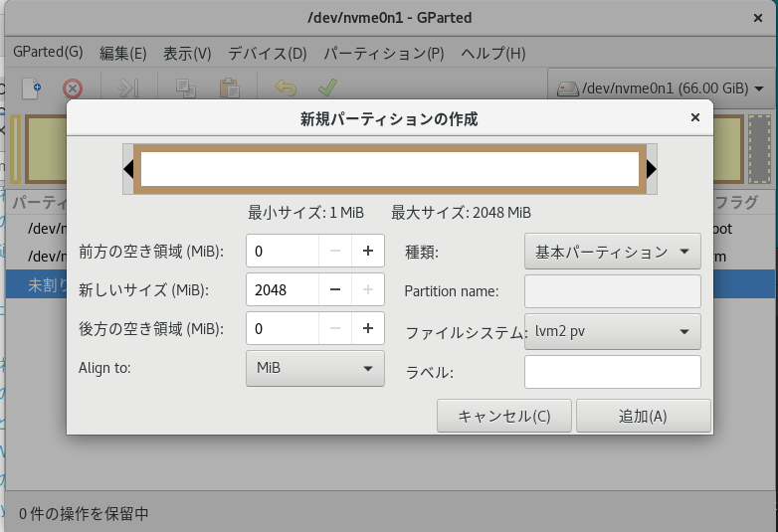The image size is (778, 532).
Task: Open the GParted(G) menu
Action: click(x=48, y=53)
